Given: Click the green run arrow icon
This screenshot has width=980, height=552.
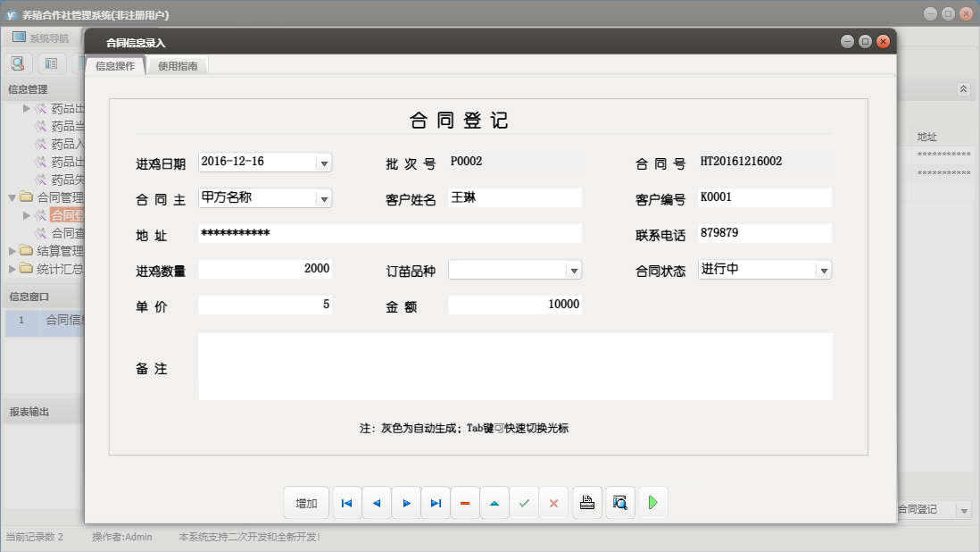Looking at the screenshot, I should pos(652,502).
